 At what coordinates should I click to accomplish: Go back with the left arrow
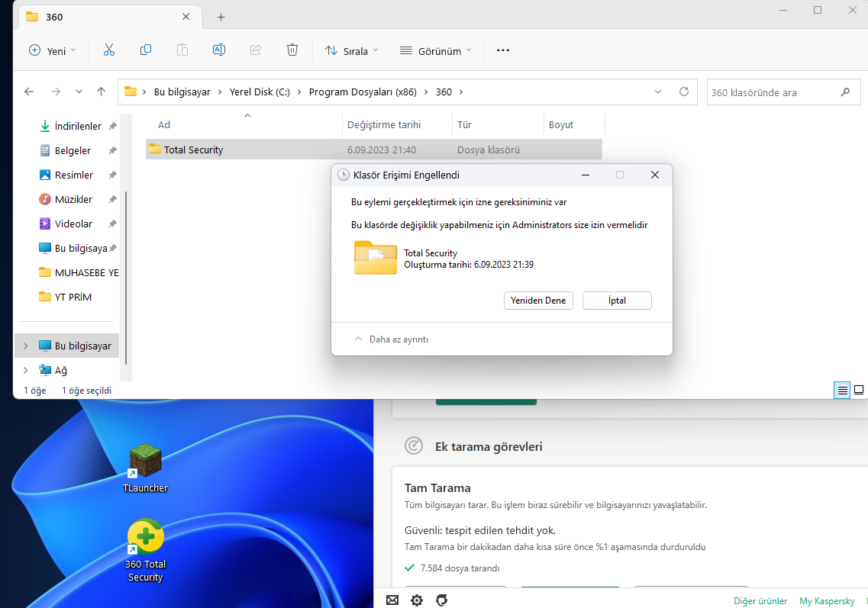(x=29, y=92)
